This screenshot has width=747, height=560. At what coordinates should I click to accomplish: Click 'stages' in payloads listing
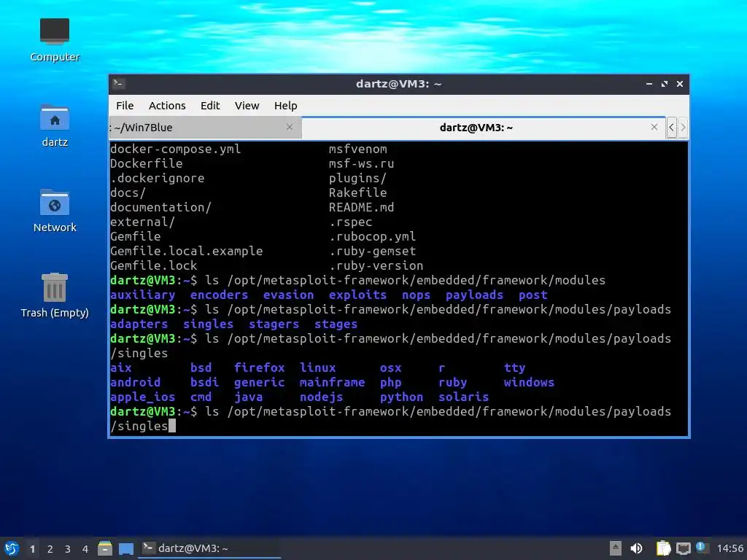point(336,324)
